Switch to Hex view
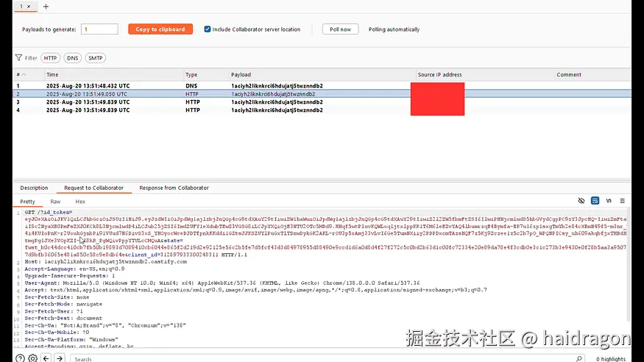This screenshot has width=644, height=362. point(80,202)
